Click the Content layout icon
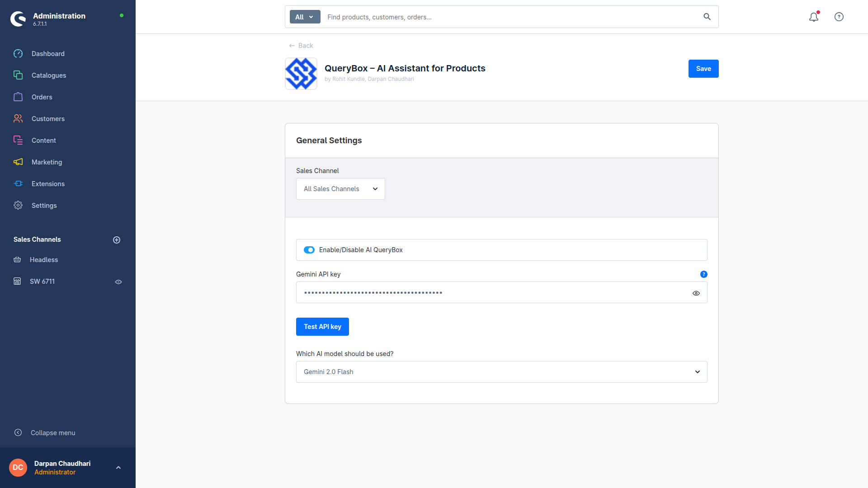Viewport: 868px width, 488px height. pyautogui.click(x=18, y=141)
